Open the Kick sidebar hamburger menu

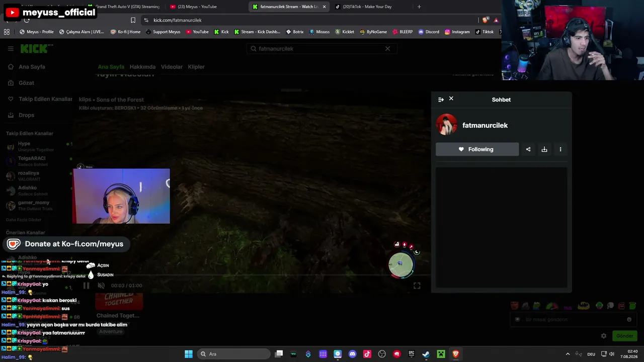point(11,49)
